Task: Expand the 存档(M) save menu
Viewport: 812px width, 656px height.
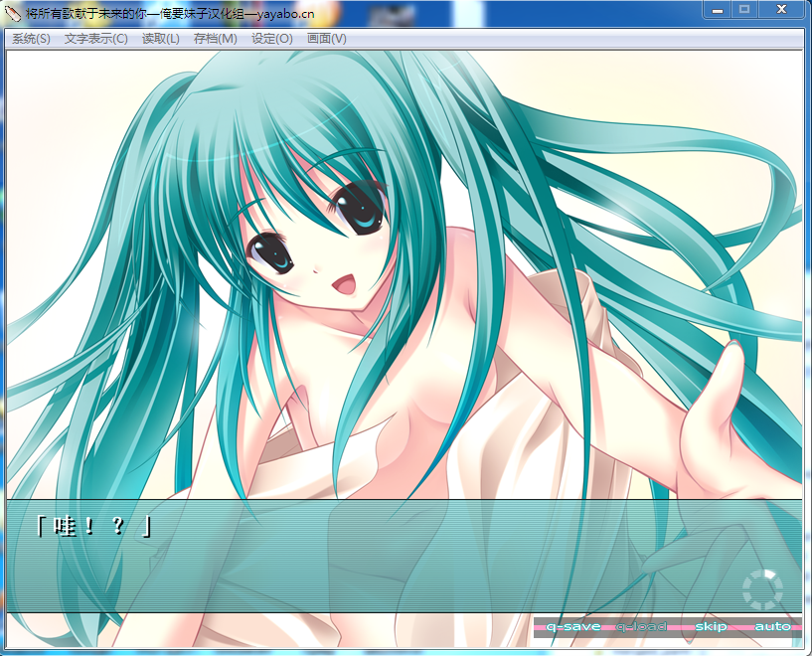Action: click(x=215, y=39)
